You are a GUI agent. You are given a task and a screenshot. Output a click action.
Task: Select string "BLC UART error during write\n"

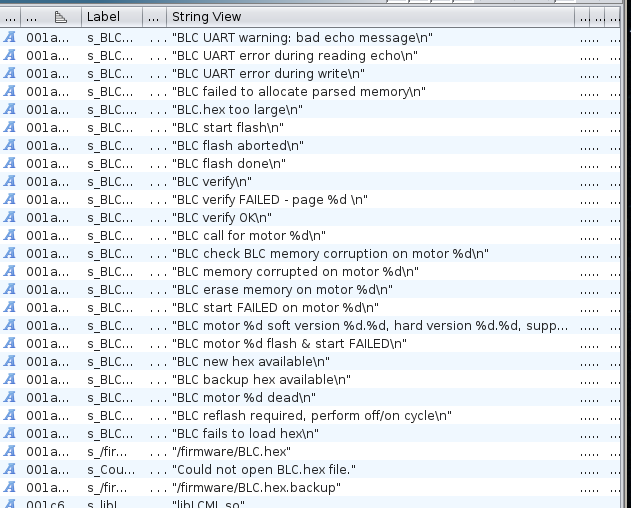point(268,74)
